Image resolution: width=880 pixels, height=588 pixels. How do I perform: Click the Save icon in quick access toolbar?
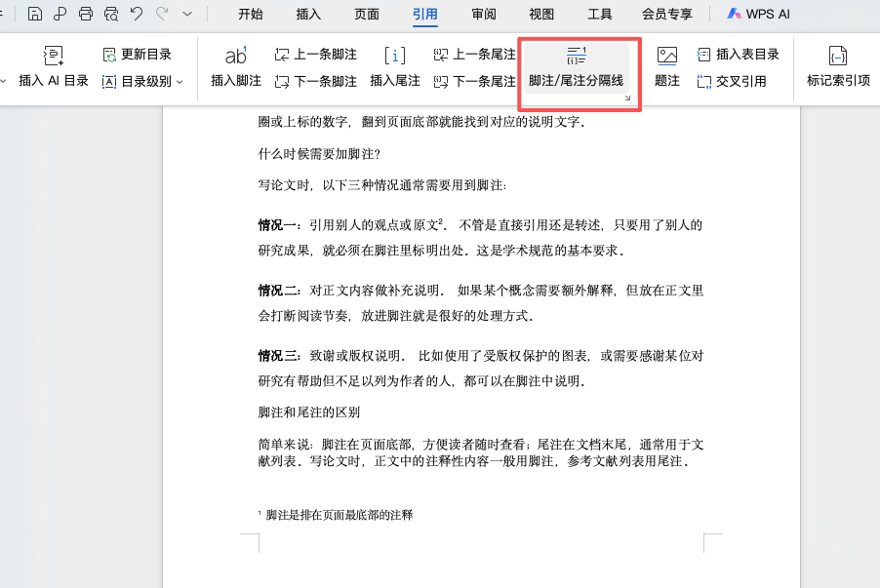(x=35, y=14)
